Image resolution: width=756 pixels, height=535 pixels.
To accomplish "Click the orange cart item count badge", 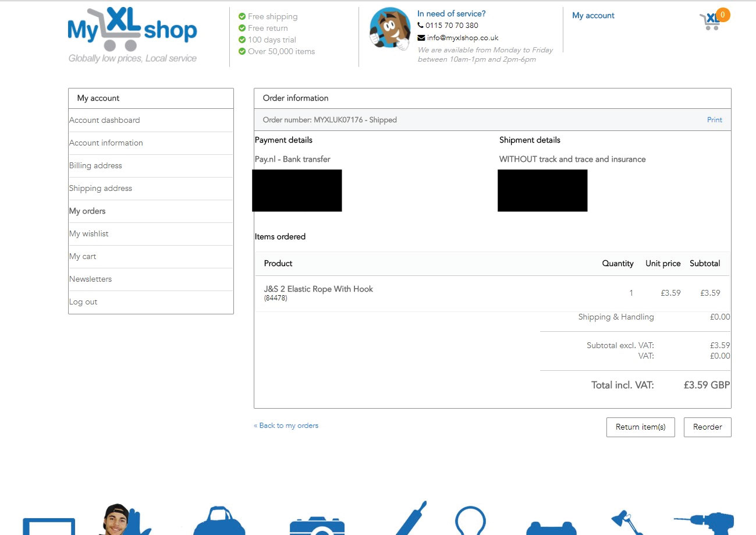I will tap(723, 15).
